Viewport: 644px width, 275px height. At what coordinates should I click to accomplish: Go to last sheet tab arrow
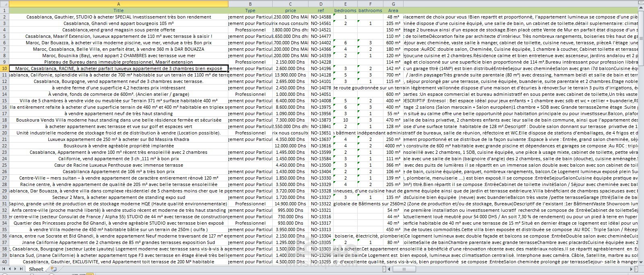21,269
